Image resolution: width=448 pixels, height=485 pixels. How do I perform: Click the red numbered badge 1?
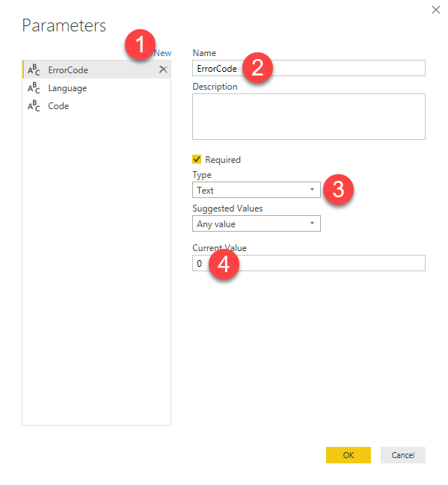[140, 45]
